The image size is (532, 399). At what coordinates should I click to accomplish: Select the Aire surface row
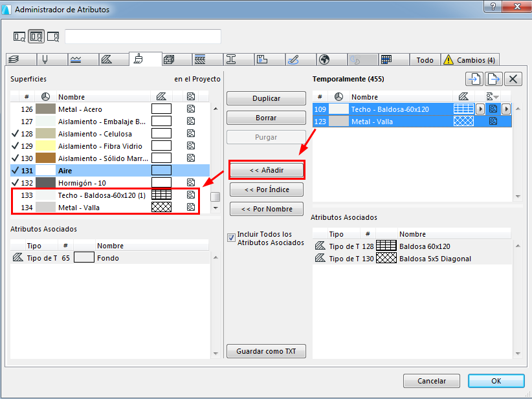[110, 171]
